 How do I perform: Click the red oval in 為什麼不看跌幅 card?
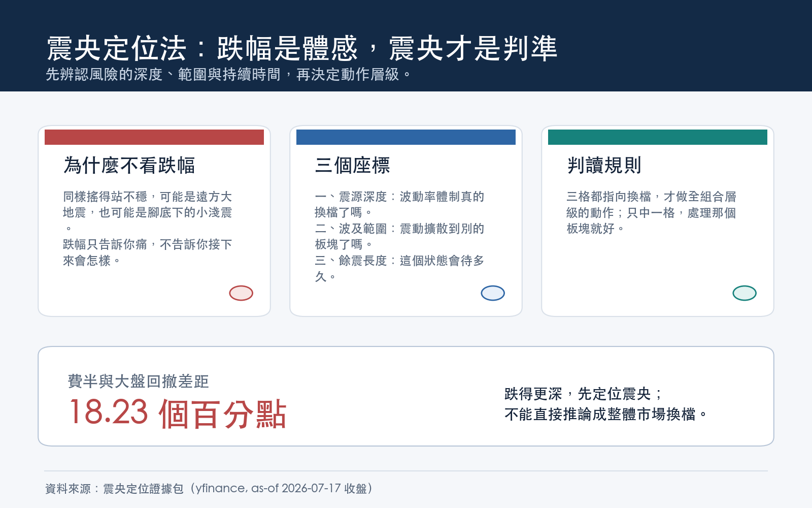tap(241, 293)
